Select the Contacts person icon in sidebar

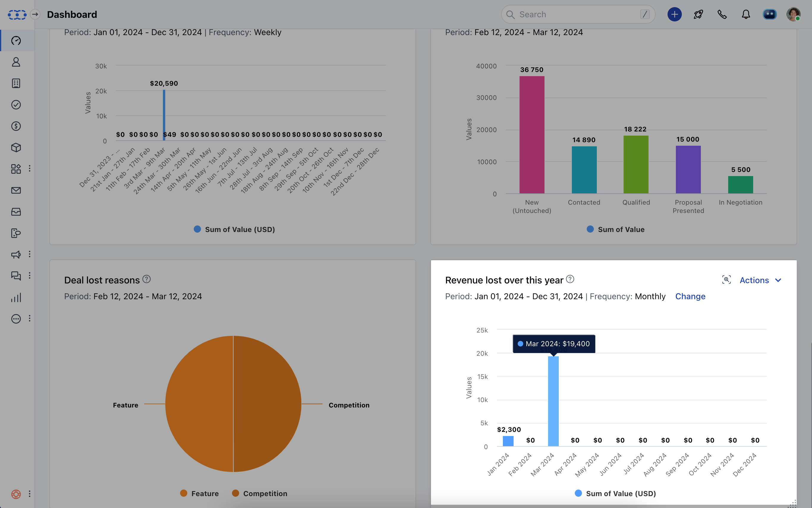pos(16,62)
